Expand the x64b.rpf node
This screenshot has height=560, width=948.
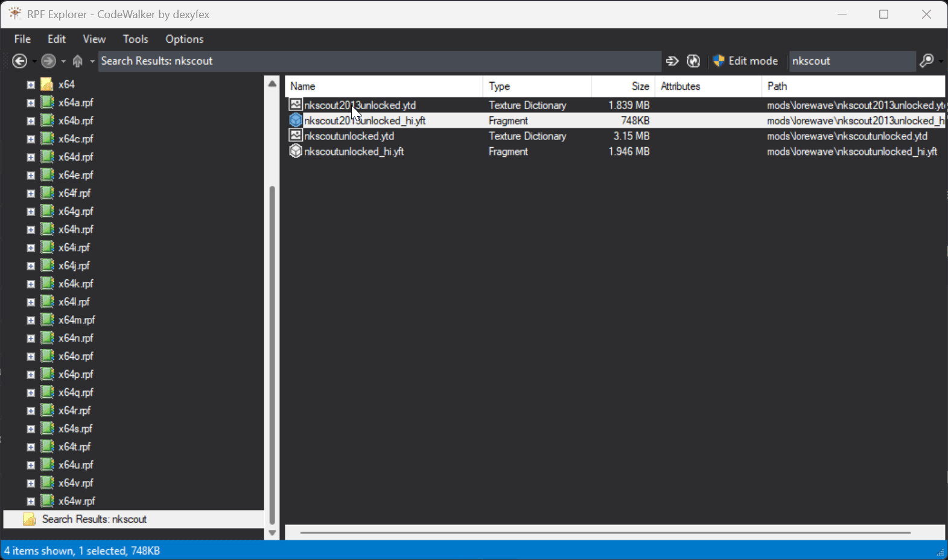click(x=31, y=121)
